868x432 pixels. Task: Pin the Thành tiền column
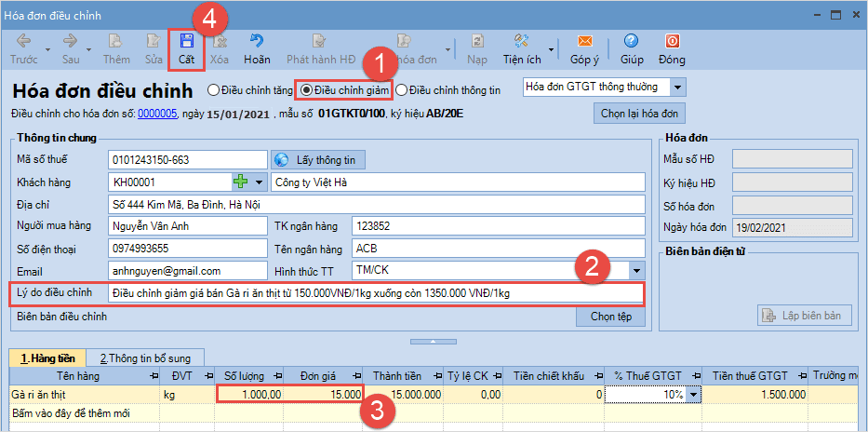coord(438,376)
